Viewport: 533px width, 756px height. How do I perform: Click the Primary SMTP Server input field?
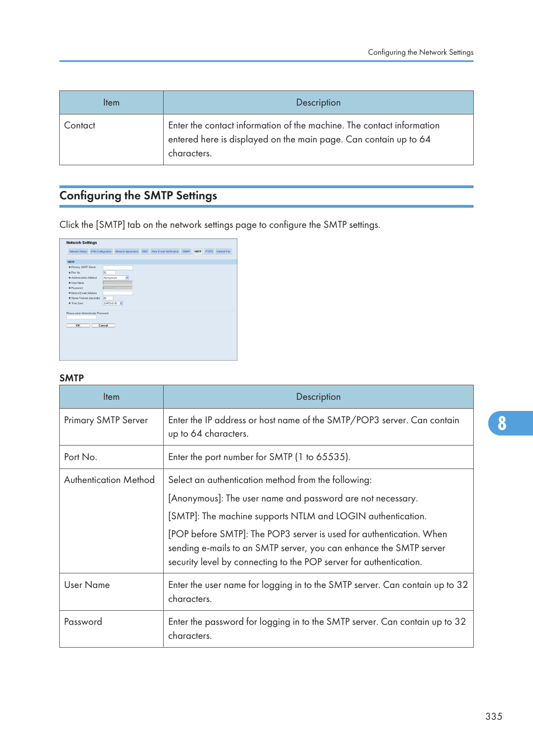click(118, 267)
